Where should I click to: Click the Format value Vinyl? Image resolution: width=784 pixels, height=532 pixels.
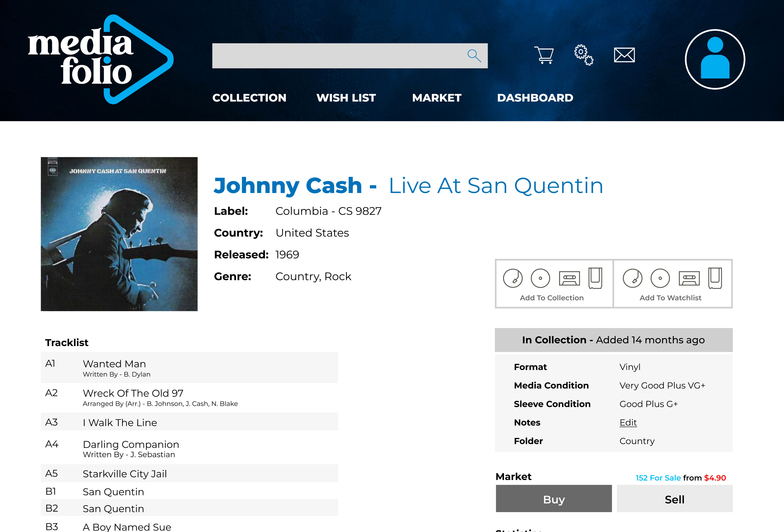pos(630,367)
